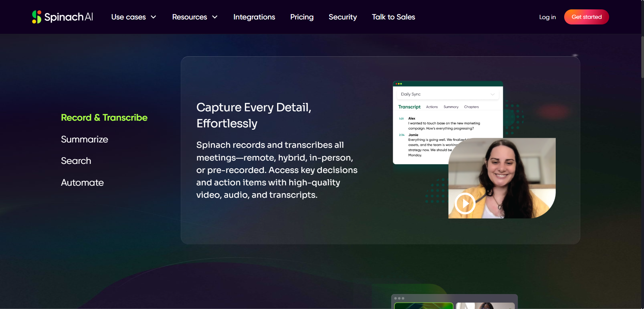Click the red window dot on the transcript card
The width and height of the screenshot is (644, 309).
pos(396,84)
